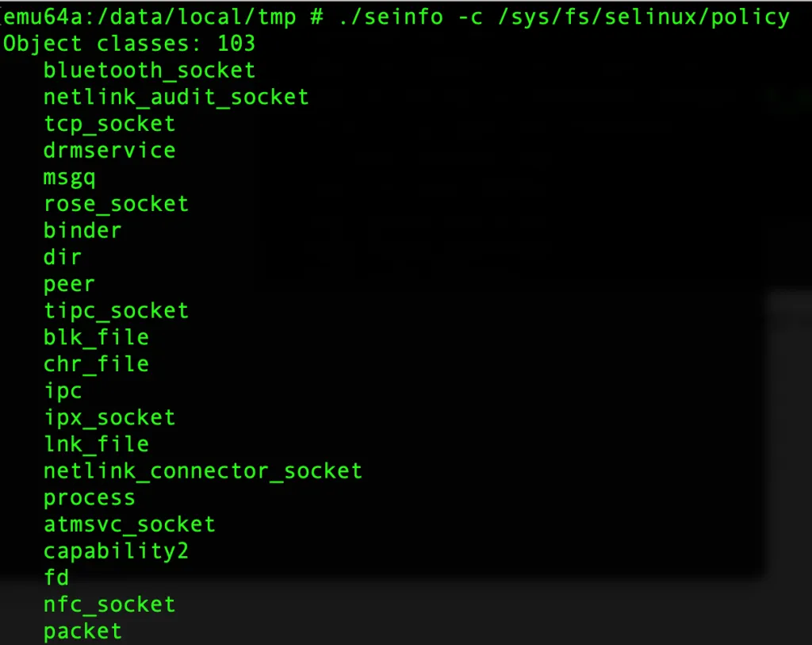Click the seinfo command line at top

click(x=396, y=17)
